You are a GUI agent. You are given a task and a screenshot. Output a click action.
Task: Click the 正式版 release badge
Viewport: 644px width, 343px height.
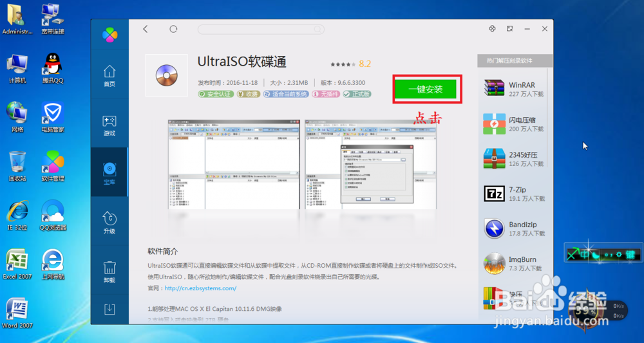(x=357, y=94)
